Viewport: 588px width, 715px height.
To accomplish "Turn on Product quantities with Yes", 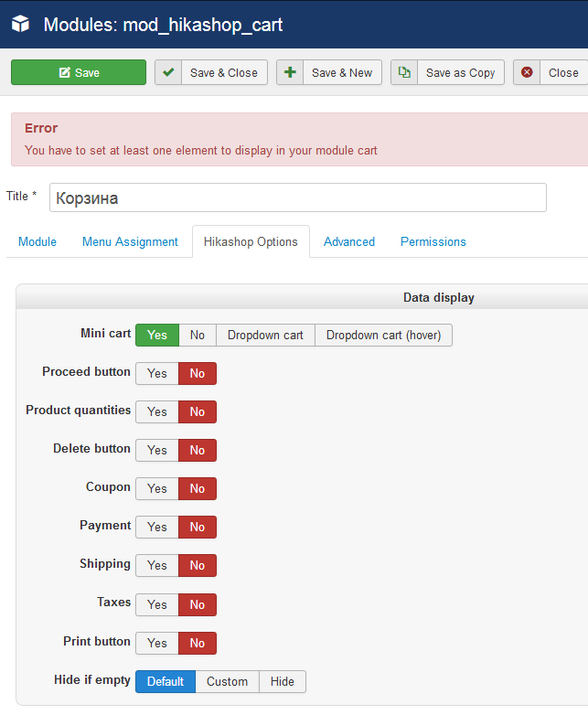I will tap(157, 411).
